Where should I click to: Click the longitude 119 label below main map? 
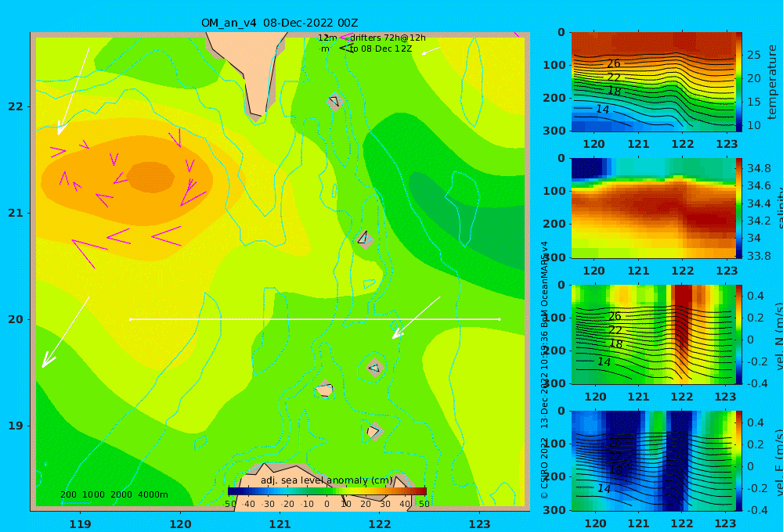tap(81, 524)
